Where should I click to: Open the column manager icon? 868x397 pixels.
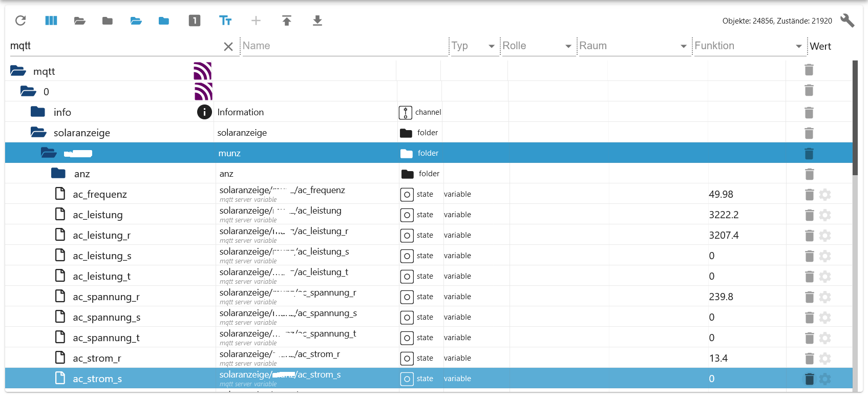pyautogui.click(x=51, y=20)
